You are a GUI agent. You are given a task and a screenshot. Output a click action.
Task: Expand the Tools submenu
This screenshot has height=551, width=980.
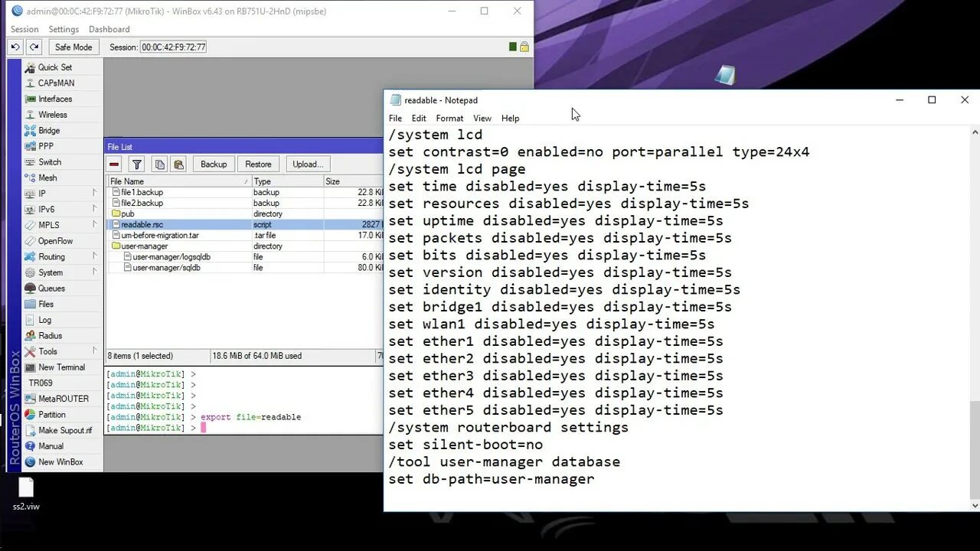click(x=61, y=351)
